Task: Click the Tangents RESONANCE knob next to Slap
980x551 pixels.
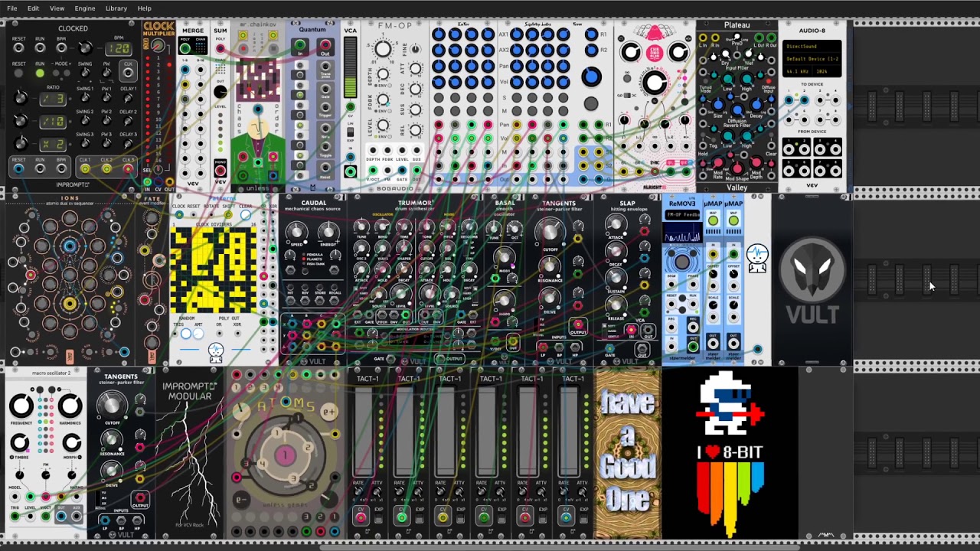Action: [548, 266]
